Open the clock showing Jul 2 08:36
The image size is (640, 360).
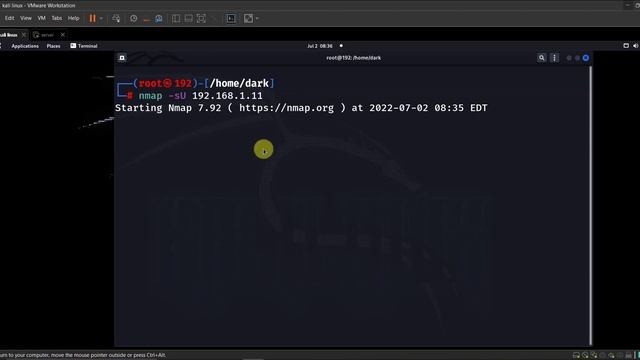point(320,46)
